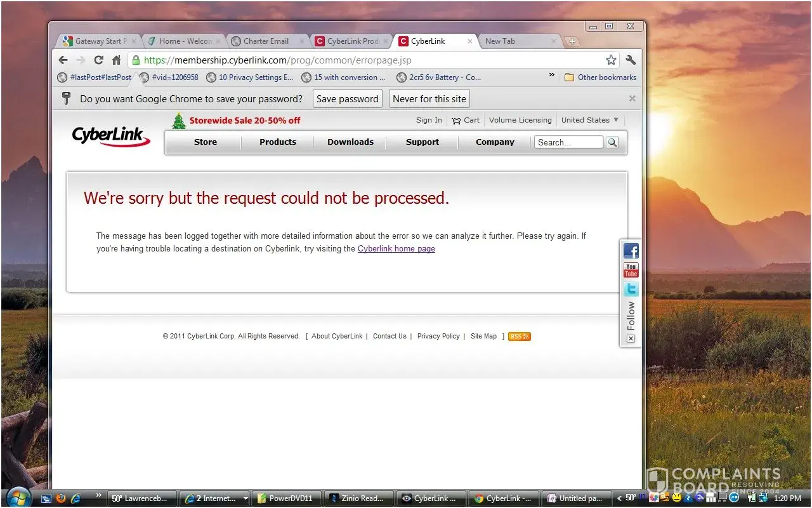Open the Other bookmarks folder

click(x=600, y=77)
